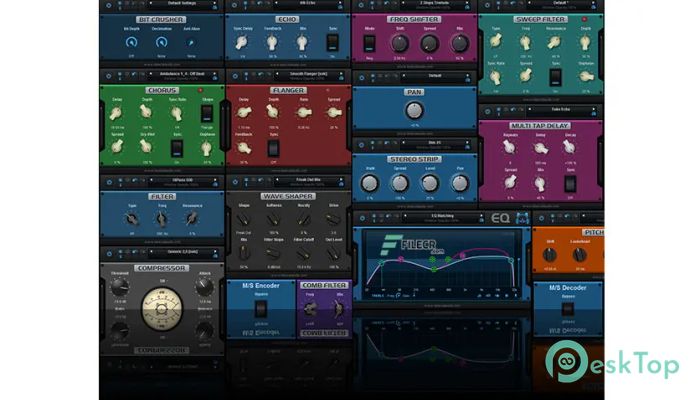Open the Compressor preset name dropdown

[182, 253]
